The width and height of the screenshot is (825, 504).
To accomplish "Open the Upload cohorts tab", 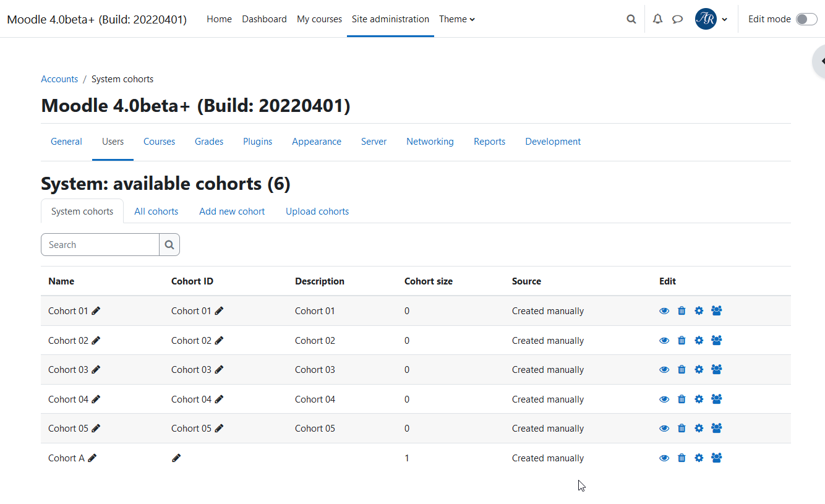I will 317,211.
